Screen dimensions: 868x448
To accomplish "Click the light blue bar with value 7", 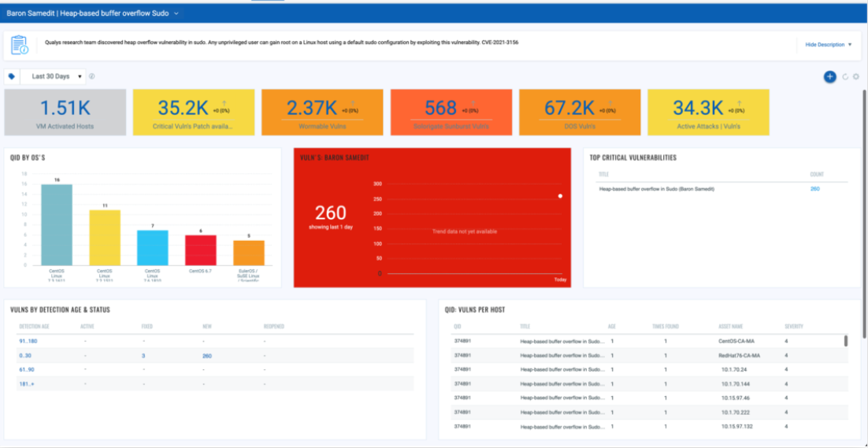I will tap(153, 247).
